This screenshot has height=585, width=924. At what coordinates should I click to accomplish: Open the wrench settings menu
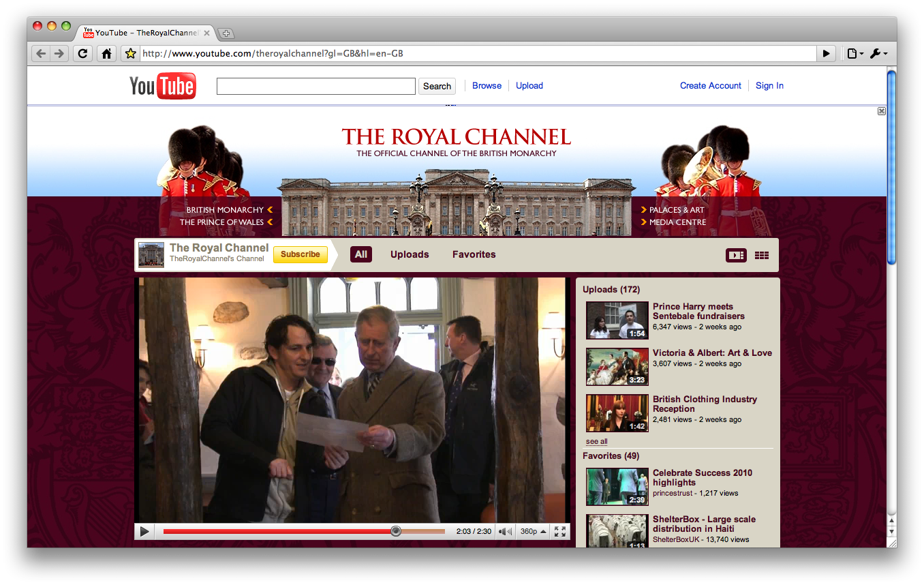click(878, 54)
